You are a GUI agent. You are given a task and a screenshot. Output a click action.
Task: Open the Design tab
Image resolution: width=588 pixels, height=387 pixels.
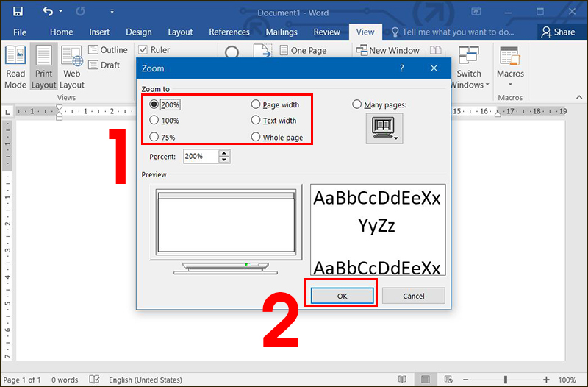(139, 32)
